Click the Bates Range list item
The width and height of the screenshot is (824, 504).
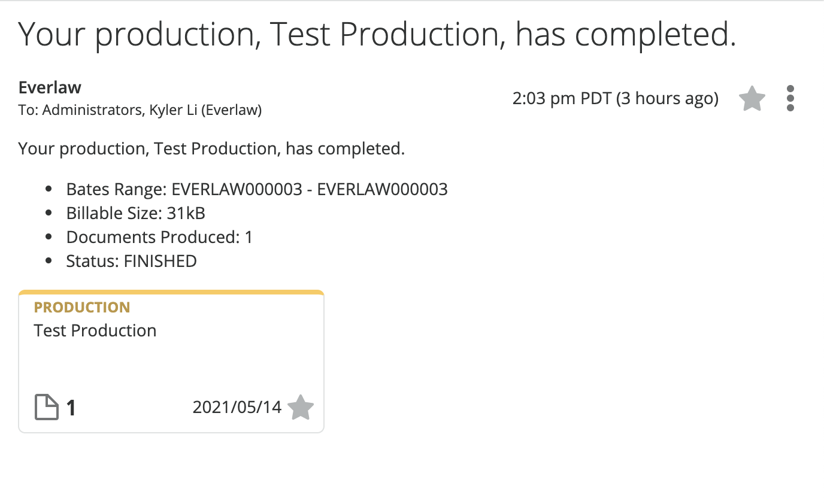pyautogui.click(x=257, y=189)
